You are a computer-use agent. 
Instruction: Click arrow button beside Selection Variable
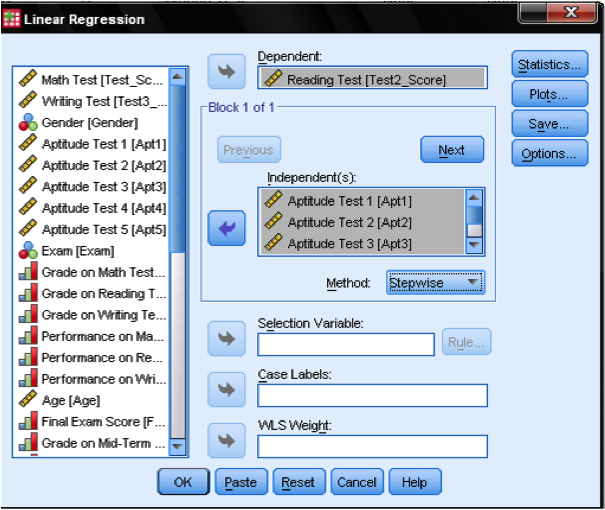pyautogui.click(x=226, y=339)
